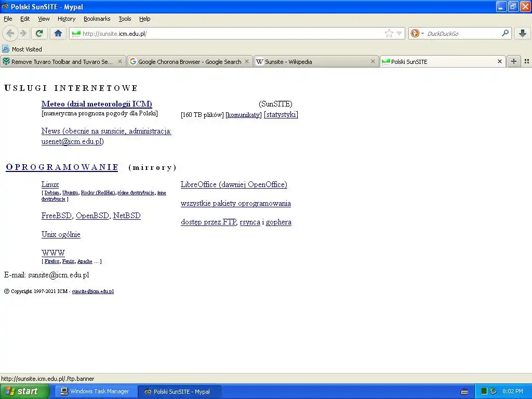Click the site identity icon in address bar

click(x=76, y=33)
